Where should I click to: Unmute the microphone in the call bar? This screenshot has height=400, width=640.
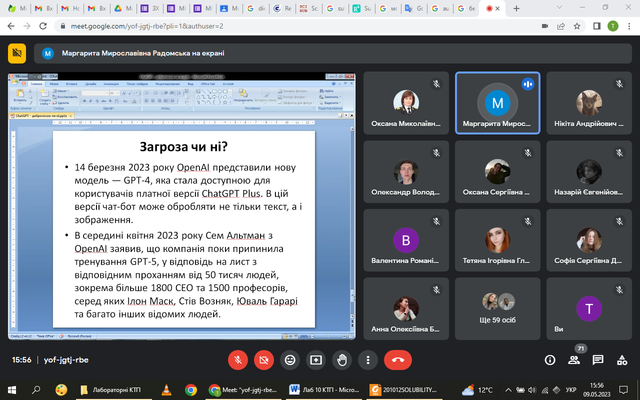238,359
